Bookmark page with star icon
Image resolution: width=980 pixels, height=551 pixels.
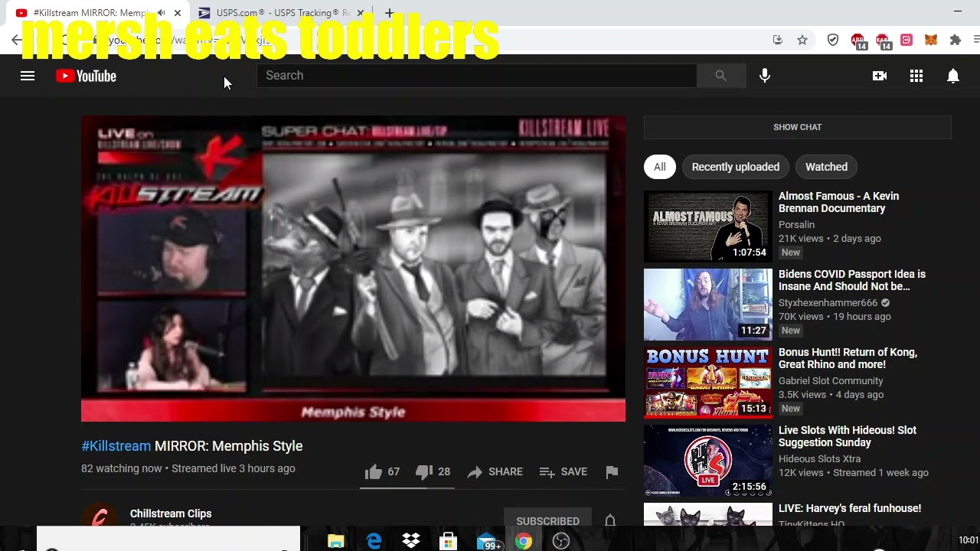point(802,40)
